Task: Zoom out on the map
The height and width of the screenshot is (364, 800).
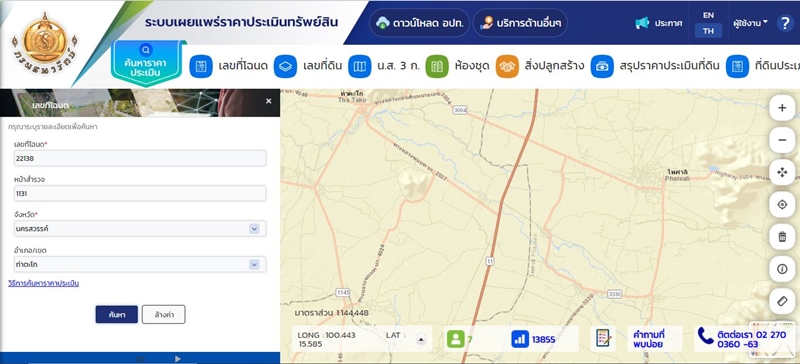Action: [782, 140]
